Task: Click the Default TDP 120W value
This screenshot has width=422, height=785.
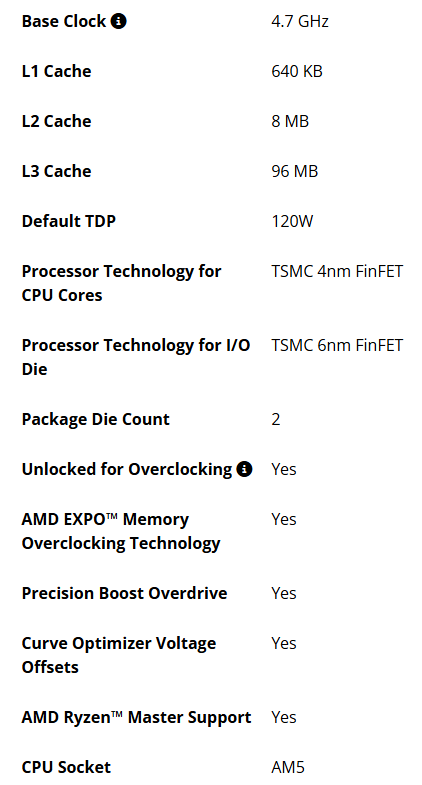Action: 292,221
